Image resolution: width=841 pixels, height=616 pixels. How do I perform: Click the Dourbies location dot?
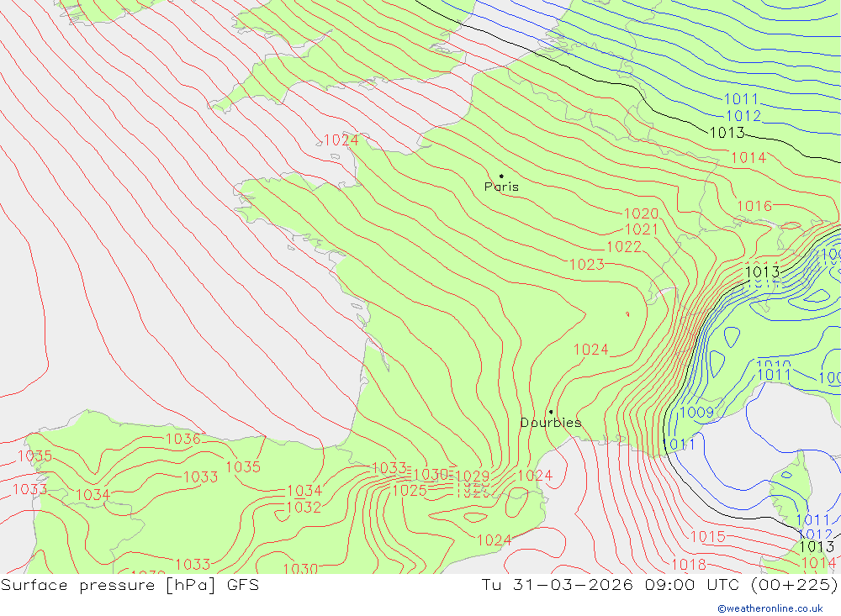pos(551,412)
